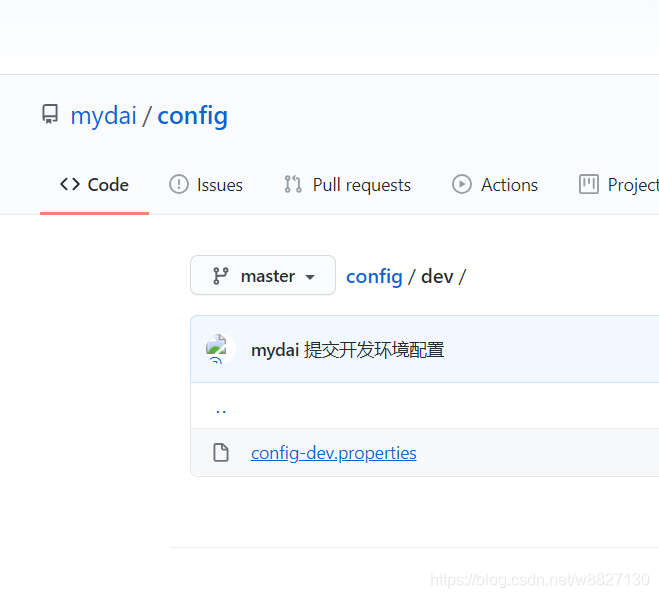The height and width of the screenshot is (598, 659).
Task: Switch to the Code tab
Action: (94, 185)
